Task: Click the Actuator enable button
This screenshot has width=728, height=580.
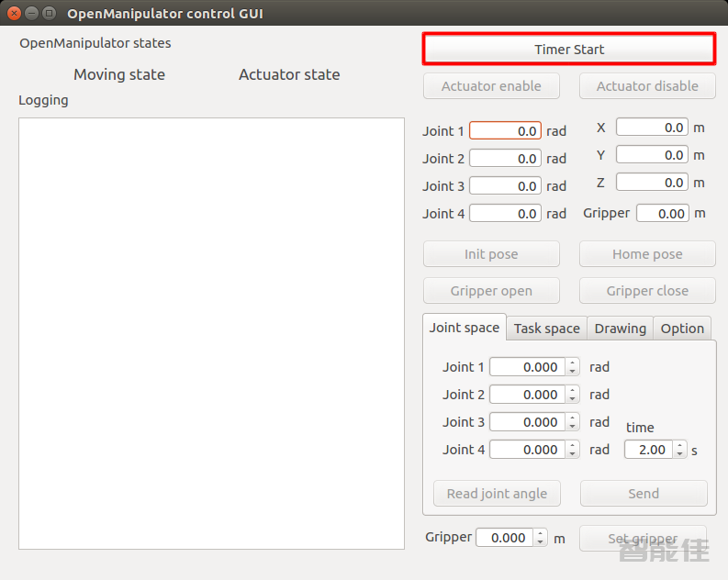Action: [x=491, y=86]
